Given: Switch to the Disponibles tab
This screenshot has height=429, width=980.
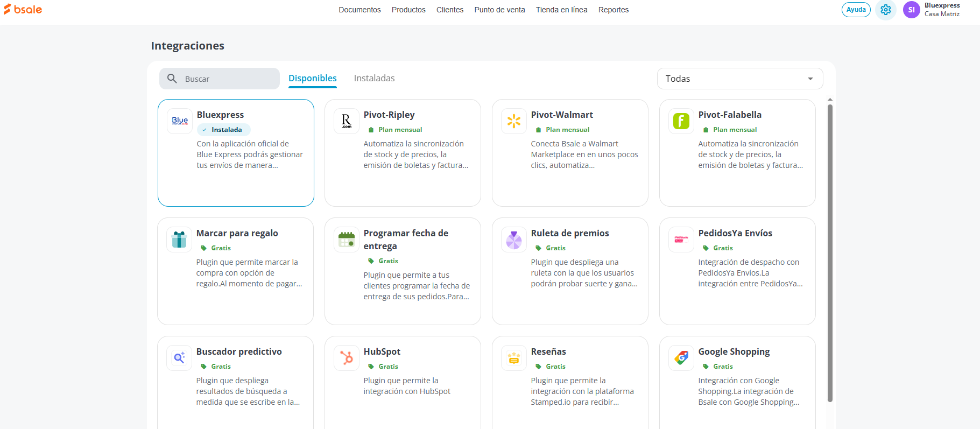Looking at the screenshot, I should click(x=313, y=79).
